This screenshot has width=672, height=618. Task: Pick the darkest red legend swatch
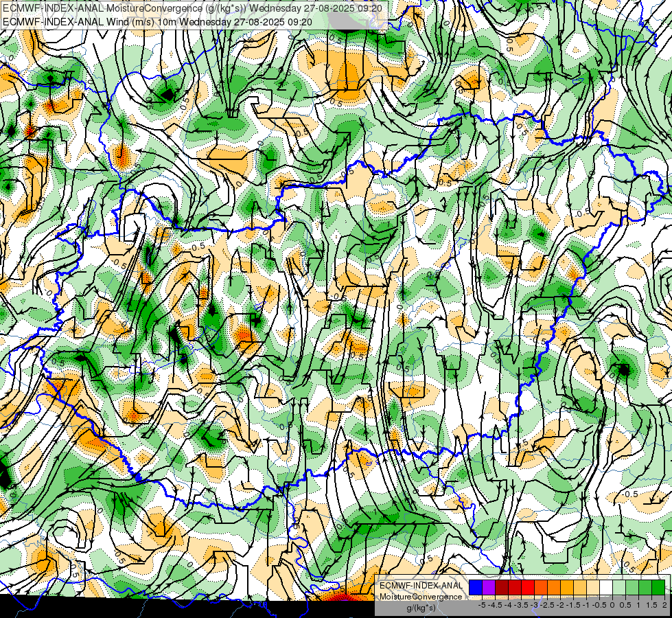click(502, 587)
